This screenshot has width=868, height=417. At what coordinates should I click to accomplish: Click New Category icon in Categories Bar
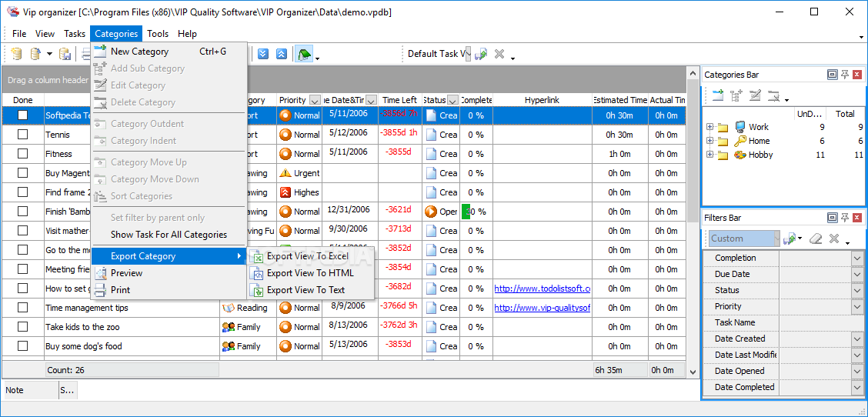[x=718, y=95]
